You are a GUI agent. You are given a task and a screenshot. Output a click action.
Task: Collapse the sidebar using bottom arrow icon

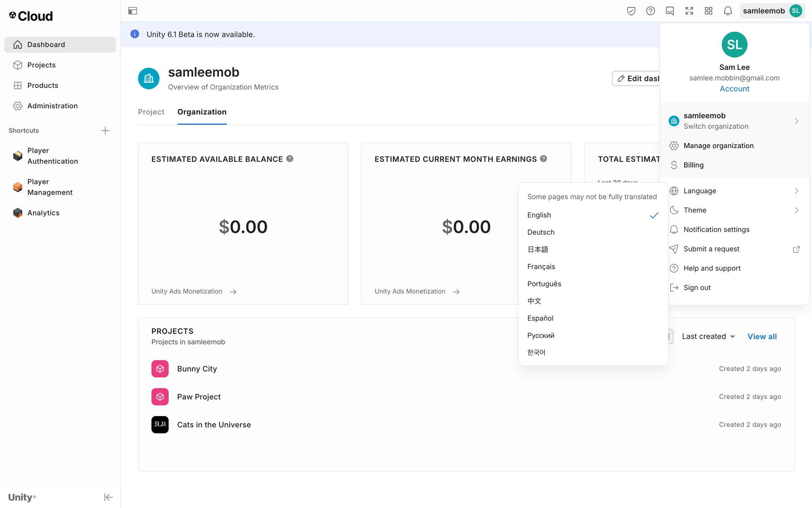pyautogui.click(x=108, y=497)
